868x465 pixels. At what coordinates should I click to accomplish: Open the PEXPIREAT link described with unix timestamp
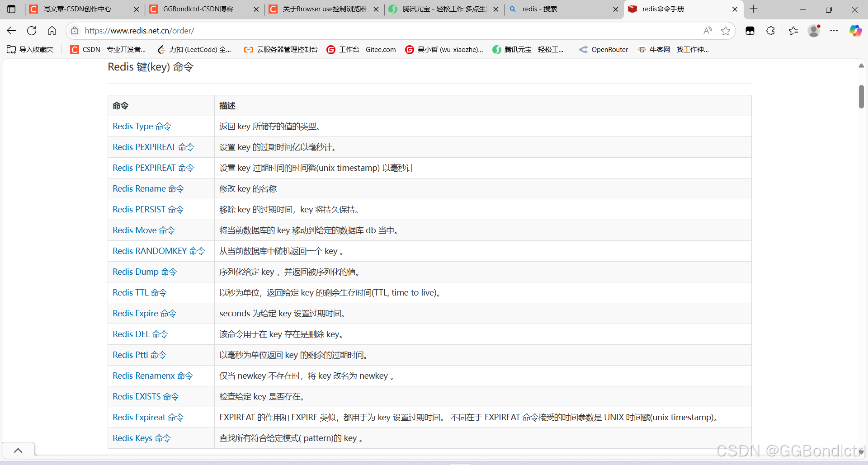point(153,168)
